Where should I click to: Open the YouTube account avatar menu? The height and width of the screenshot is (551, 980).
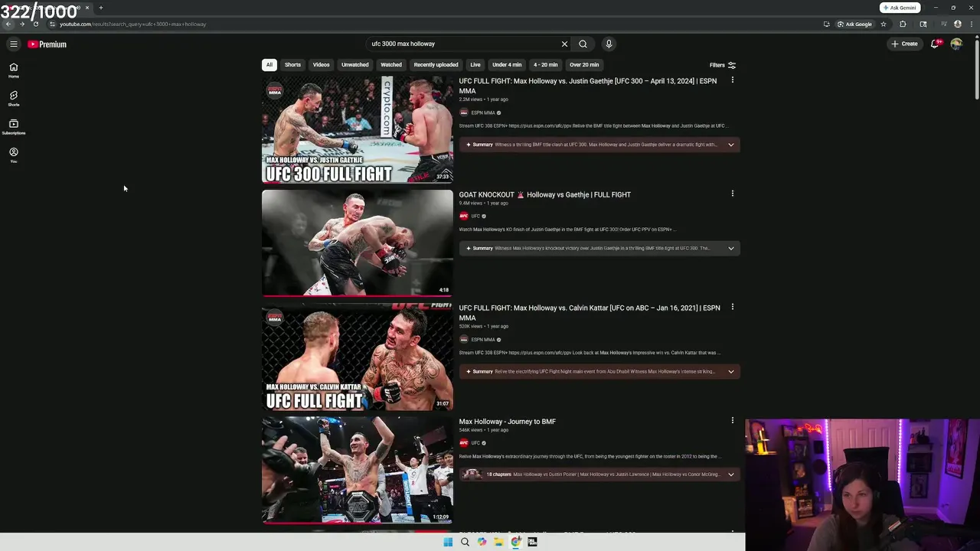click(x=956, y=44)
